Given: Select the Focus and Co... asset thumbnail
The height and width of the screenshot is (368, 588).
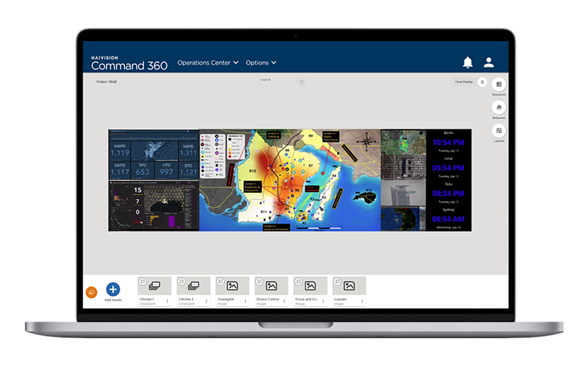Looking at the screenshot, I should point(310,286).
